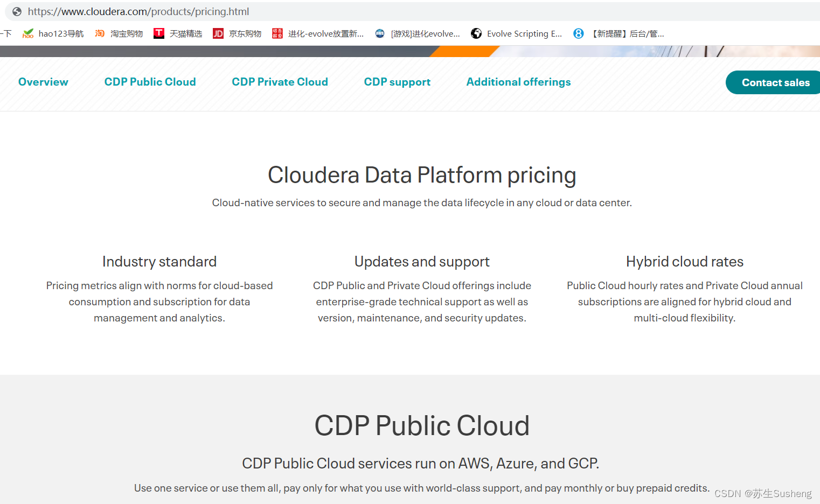820x504 pixels.
Task: Open the round blue game evolve bookmark icon
Action: pos(380,34)
